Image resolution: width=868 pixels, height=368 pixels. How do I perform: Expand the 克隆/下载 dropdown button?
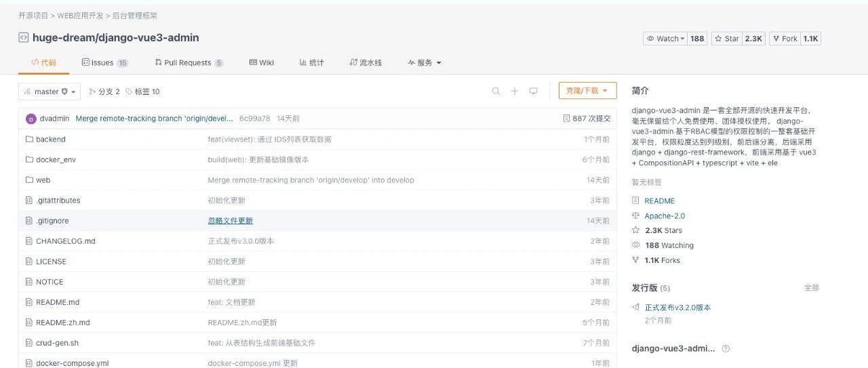click(587, 91)
